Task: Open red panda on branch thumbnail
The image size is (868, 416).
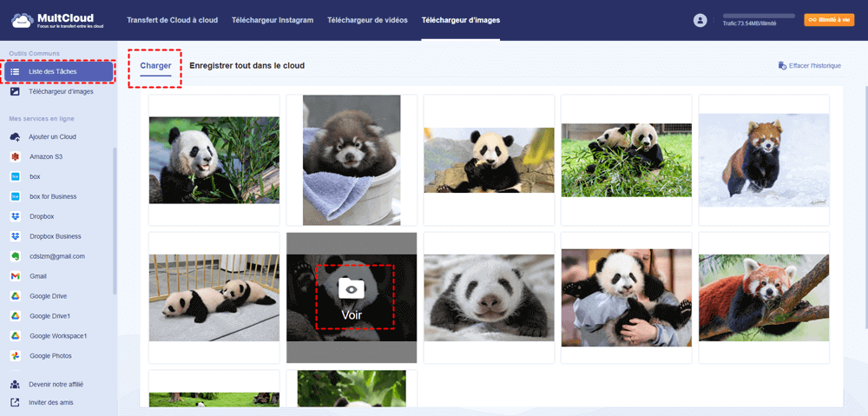Action: [763, 298]
